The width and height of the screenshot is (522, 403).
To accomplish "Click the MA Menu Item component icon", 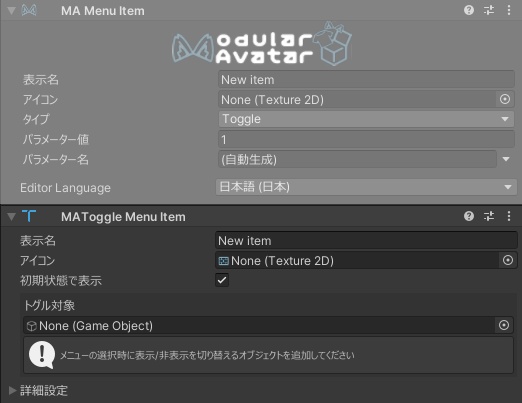I will pyautogui.click(x=29, y=10).
